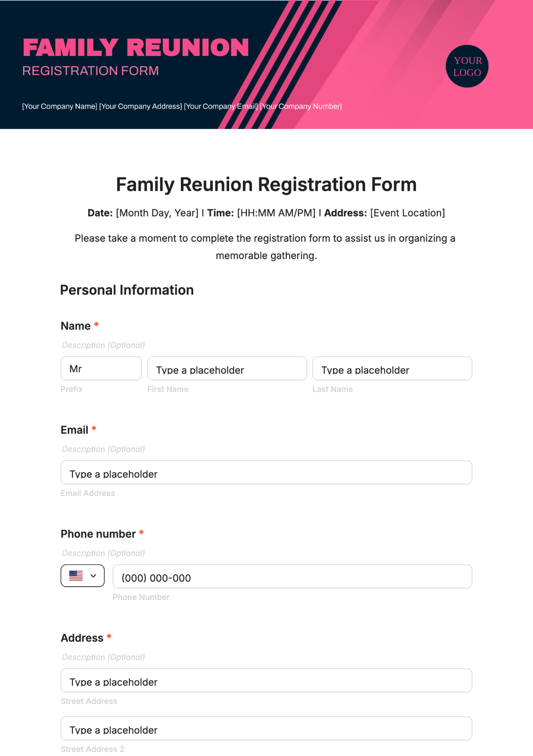Select the [Month Day, Year] date placeholder
This screenshot has width=533, height=756.
pyautogui.click(x=157, y=213)
